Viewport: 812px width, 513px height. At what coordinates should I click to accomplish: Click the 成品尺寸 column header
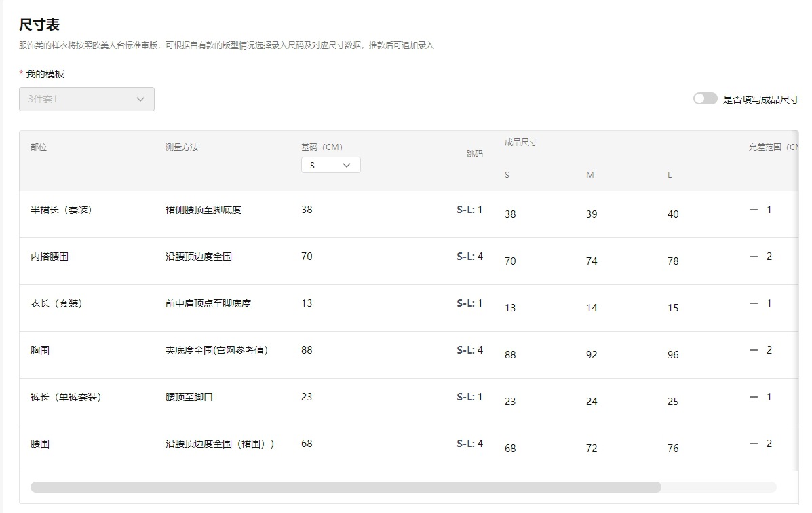point(521,142)
